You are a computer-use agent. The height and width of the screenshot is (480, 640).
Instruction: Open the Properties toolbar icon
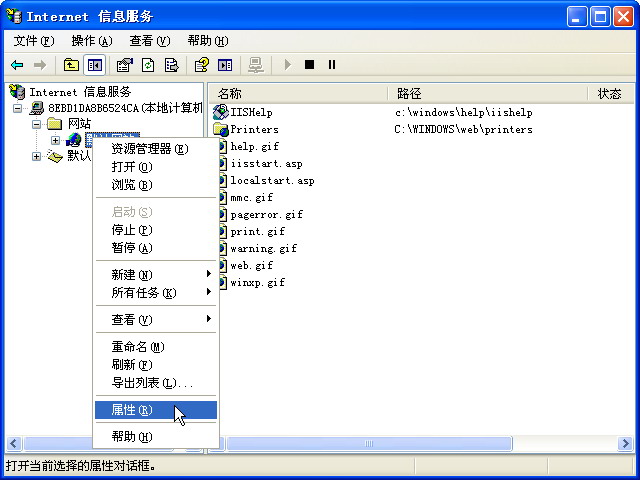pos(124,65)
